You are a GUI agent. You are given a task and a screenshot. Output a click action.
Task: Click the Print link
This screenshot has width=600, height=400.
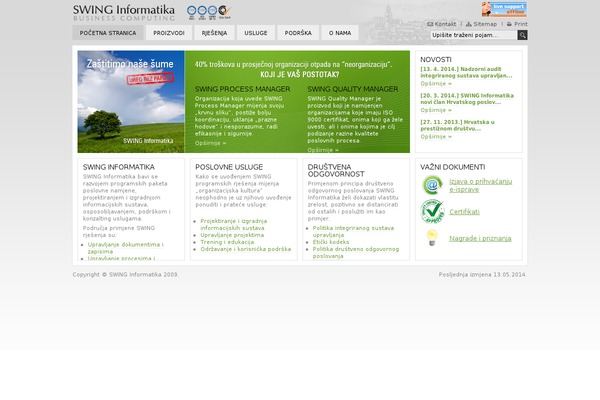pyautogui.click(x=521, y=24)
